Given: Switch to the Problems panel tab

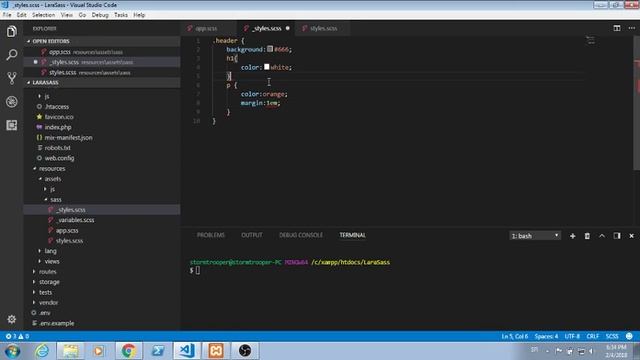Looking at the screenshot, I should point(211,235).
